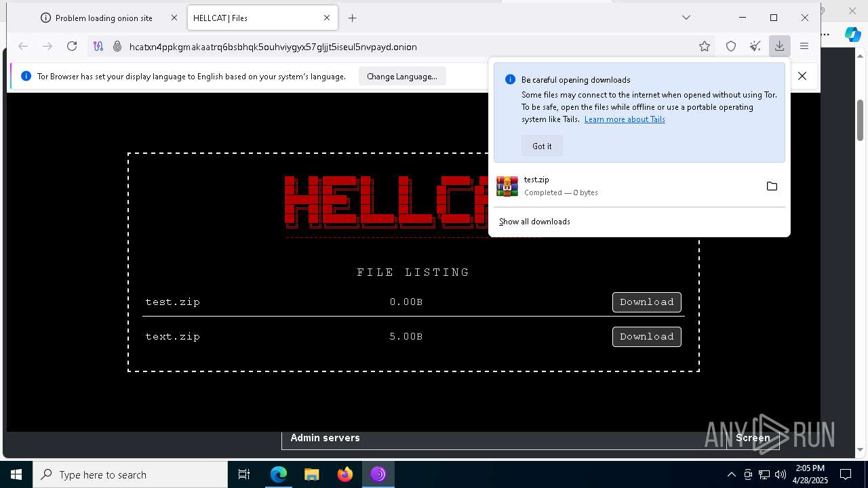The height and width of the screenshot is (488, 868).
Task: Click the Windows Start button
Action: tap(16, 474)
